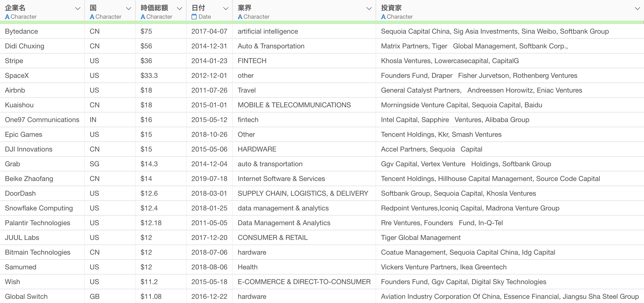This screenshot has width=644, height=303.
Task: Select the 投資家 column header
Action: [x=510, y=11]
